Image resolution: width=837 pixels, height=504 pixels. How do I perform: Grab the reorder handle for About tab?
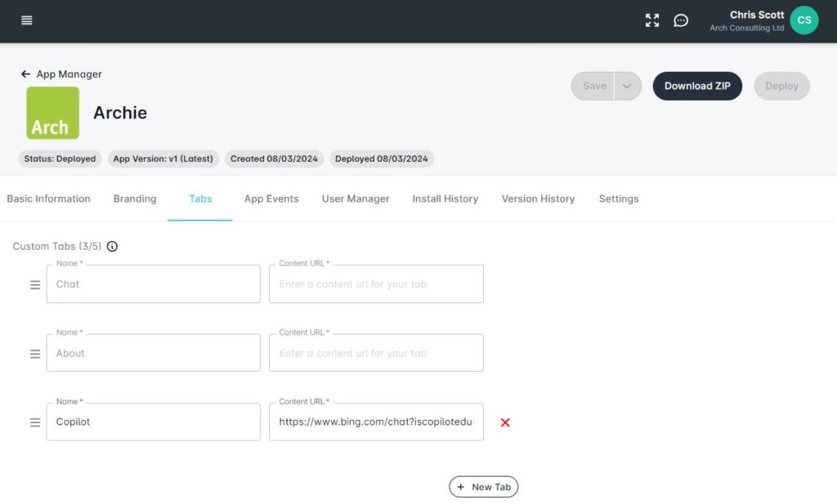(34, 354)
